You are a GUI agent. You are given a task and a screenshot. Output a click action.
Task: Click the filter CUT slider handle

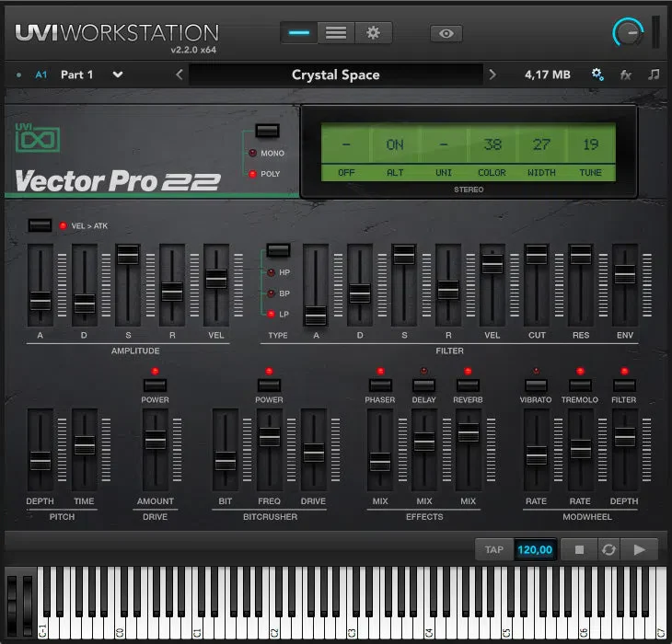(537, 255)
